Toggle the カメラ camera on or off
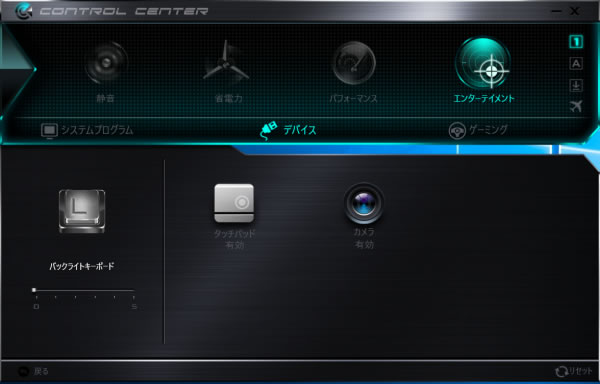Image resolution: width=600 pixels, height=384 pixels. pos(364,203)
